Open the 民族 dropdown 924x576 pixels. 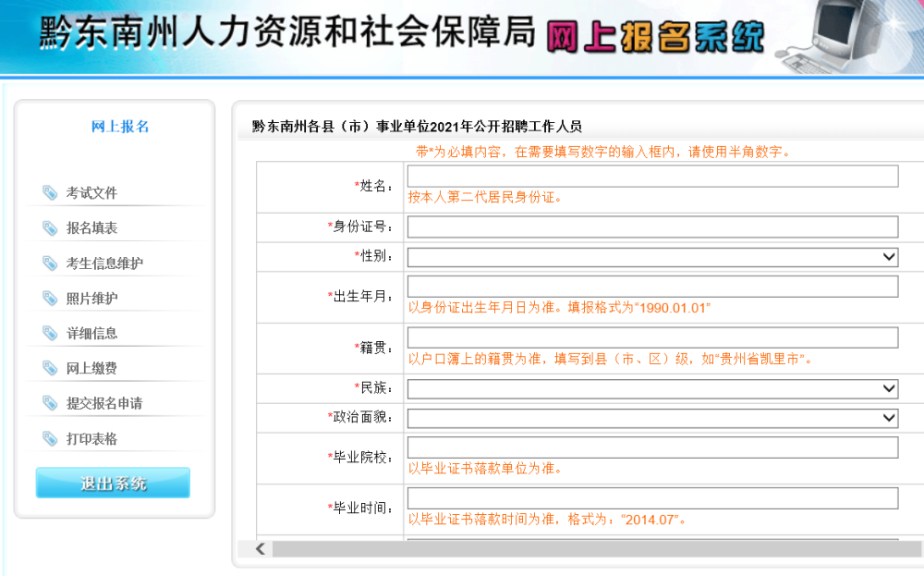tap(652, 388)
